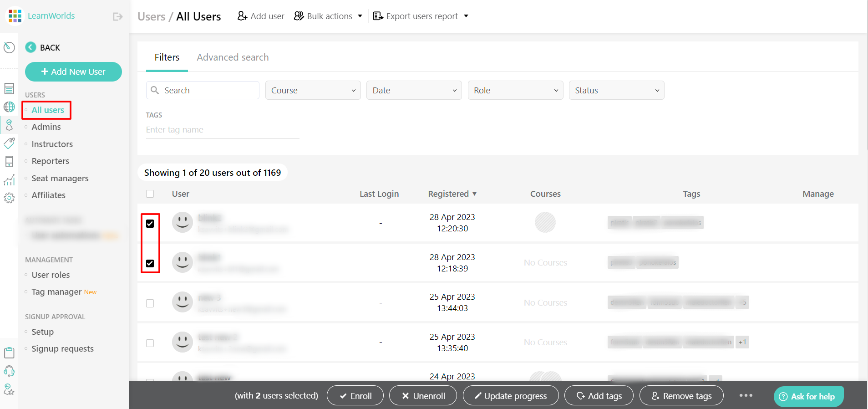
Task: Click the mobile app icon in sidebar
Action: coord(9,162)
